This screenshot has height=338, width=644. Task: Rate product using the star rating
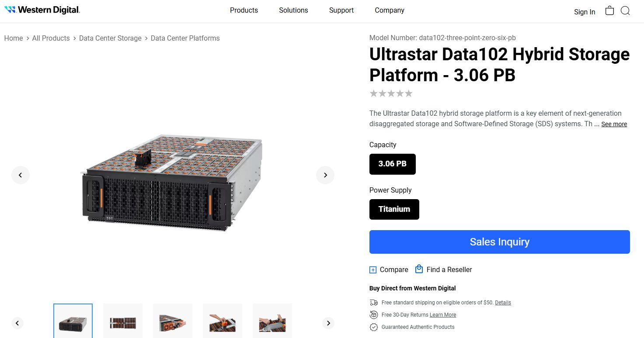[x=391, y=93]
